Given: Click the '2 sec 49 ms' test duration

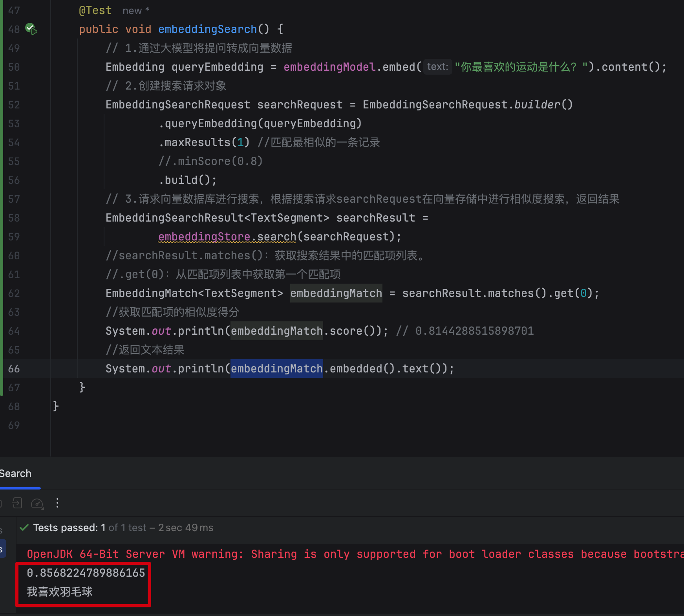Looking at the screenshot, I should [186, 528].
